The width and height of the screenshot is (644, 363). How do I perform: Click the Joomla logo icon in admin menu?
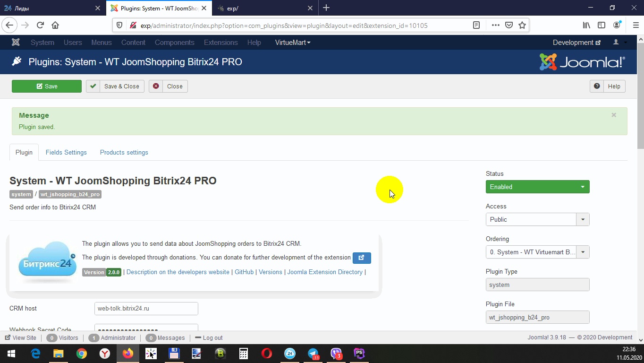point(16,43)
